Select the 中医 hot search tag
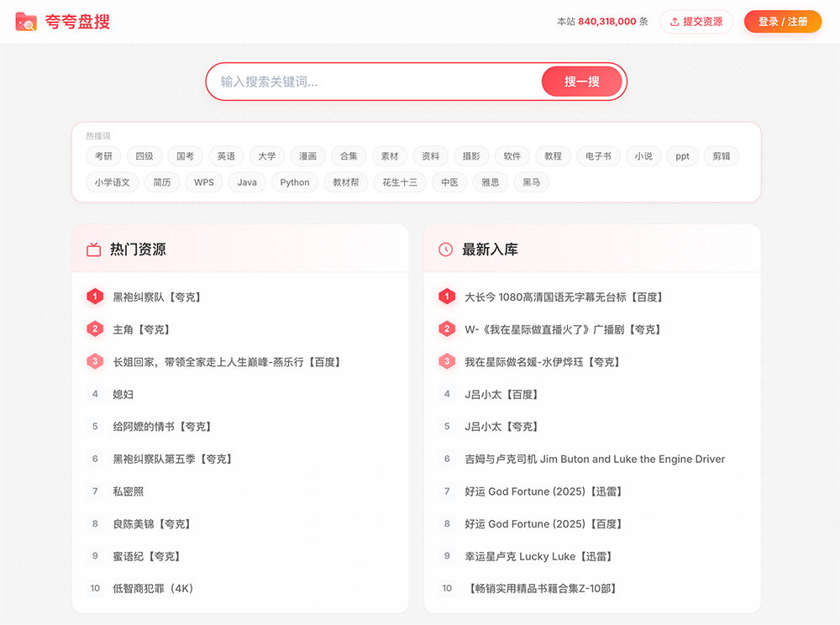Image resolution: width=840 pixels, height=625 pixels. pos(449,182)
